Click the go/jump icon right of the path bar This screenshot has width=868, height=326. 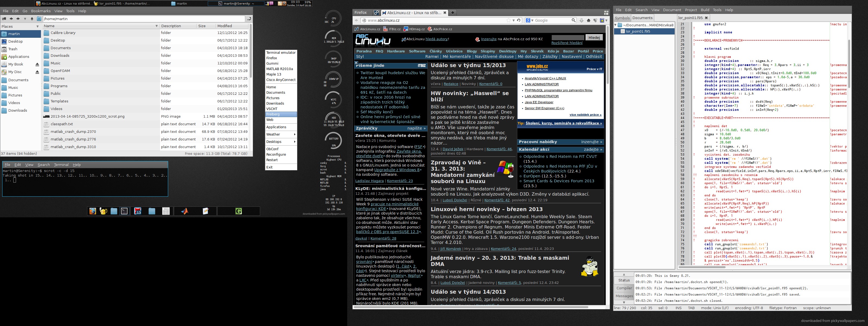coord(249,19)
